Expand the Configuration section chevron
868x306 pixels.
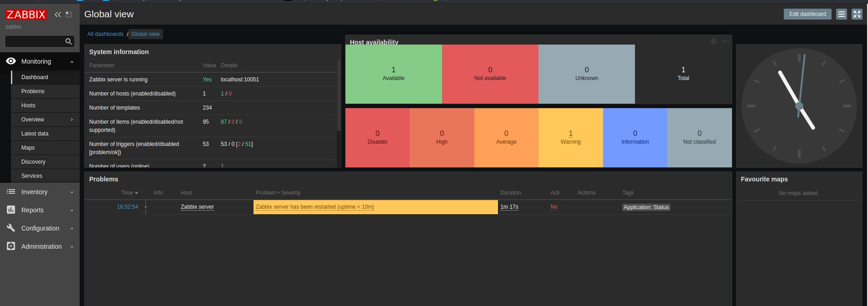point(72,229)
